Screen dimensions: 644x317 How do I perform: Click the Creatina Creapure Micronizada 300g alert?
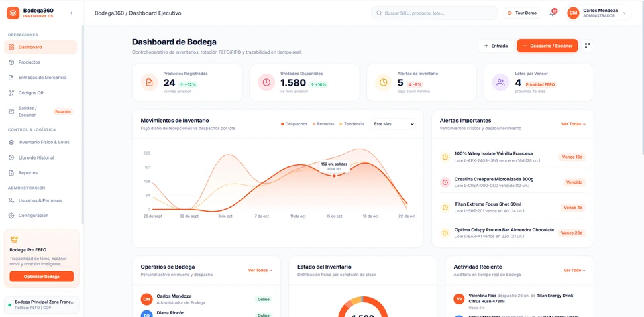point(513,182)
